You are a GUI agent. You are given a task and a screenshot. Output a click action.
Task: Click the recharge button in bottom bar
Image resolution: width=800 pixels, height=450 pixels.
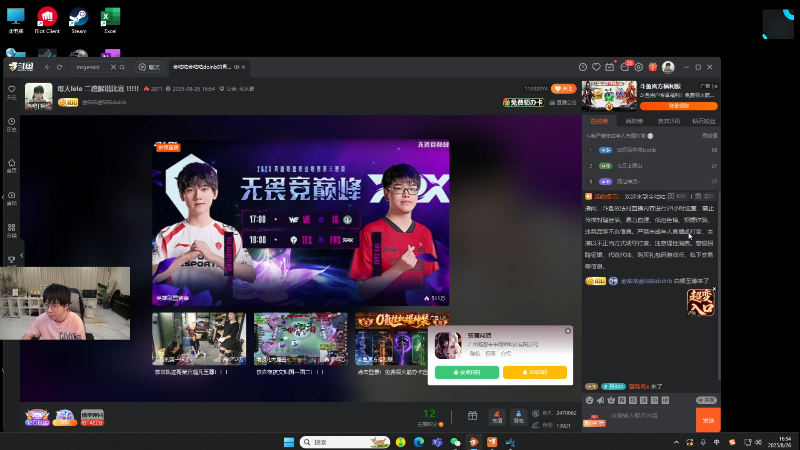coord(497,416)
